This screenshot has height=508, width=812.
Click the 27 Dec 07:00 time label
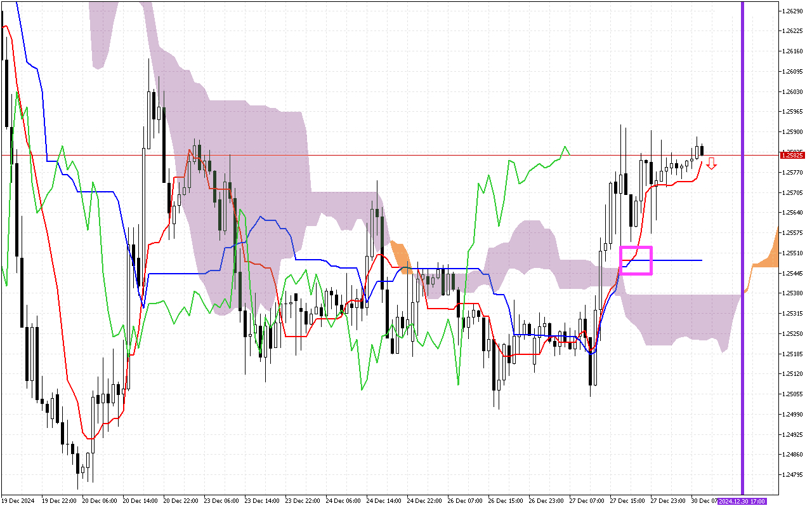587,501
